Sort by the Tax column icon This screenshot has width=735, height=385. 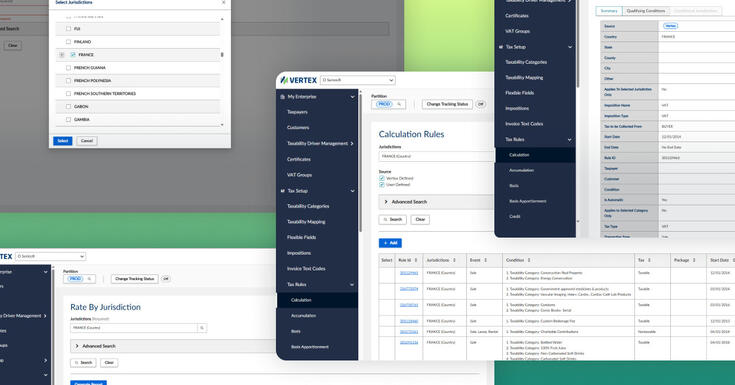click(649, 260)
